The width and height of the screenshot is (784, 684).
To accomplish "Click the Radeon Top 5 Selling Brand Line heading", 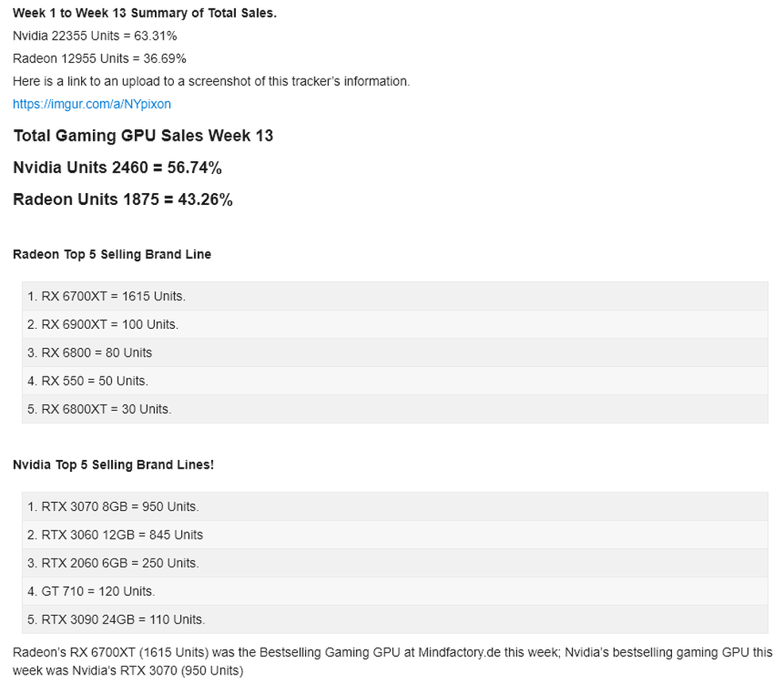I will [x=112, y=254].
